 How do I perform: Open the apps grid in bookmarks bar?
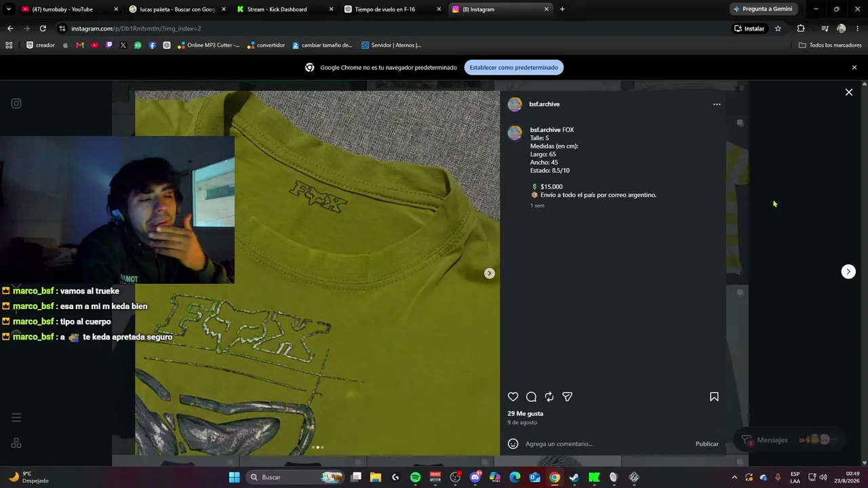point(9,45)
